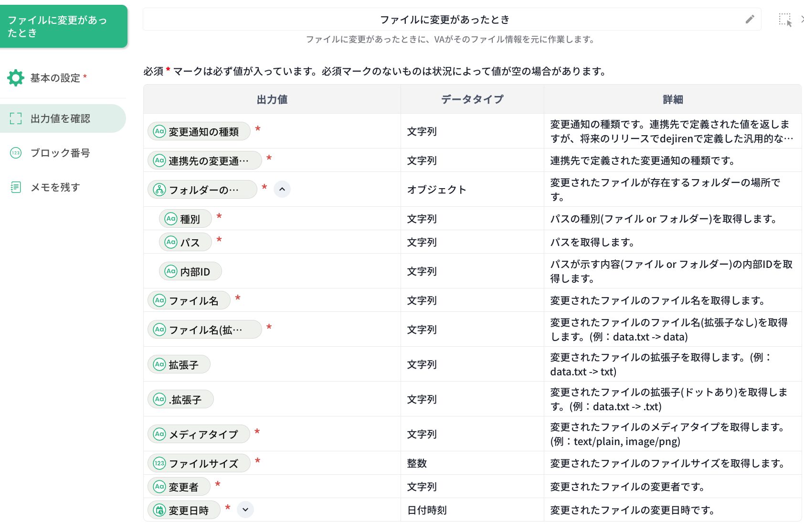Open the 基本の設定 section
This screenshot has width=804, height=532.
55,78
